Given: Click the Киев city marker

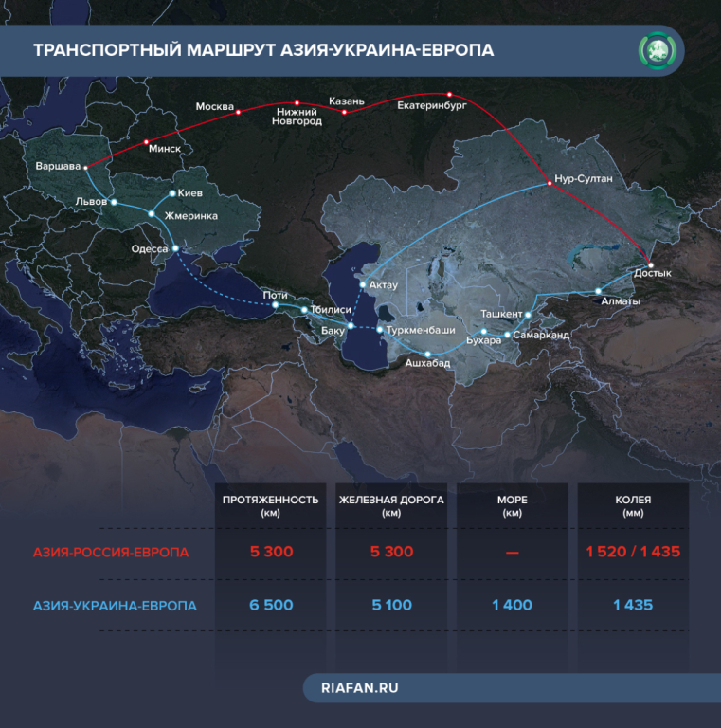Looking at the screenshot, I should 171,193.
